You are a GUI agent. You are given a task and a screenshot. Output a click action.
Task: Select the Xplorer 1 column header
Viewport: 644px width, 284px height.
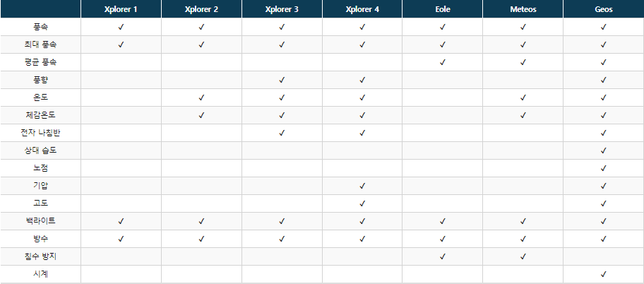point(120,10)
